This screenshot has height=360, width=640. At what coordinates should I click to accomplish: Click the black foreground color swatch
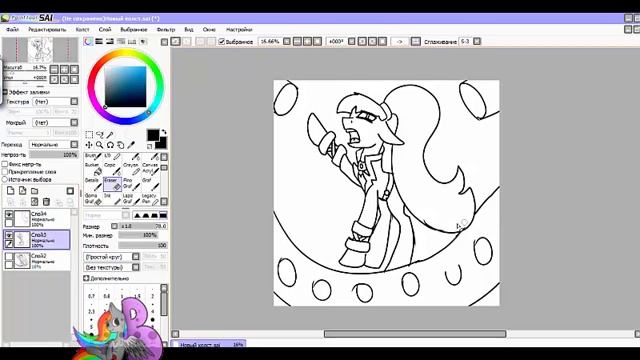(153, 135)
